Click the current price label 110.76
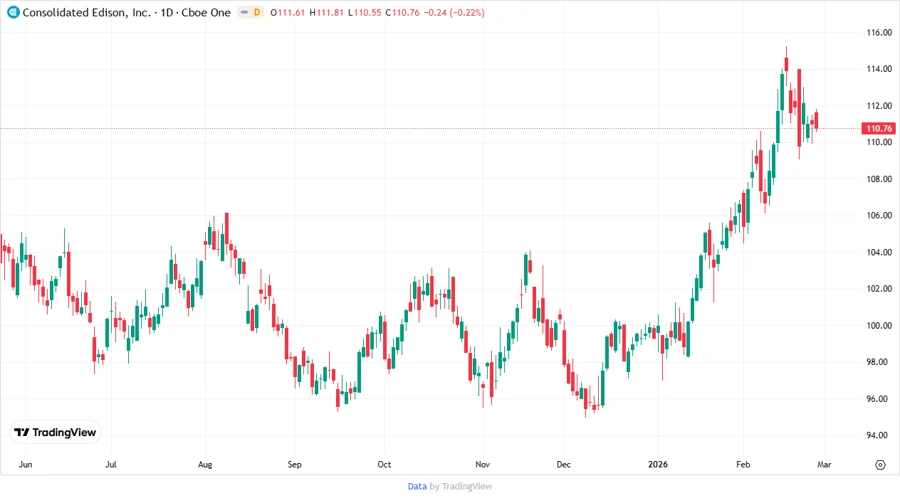 (x=879, y=128)
